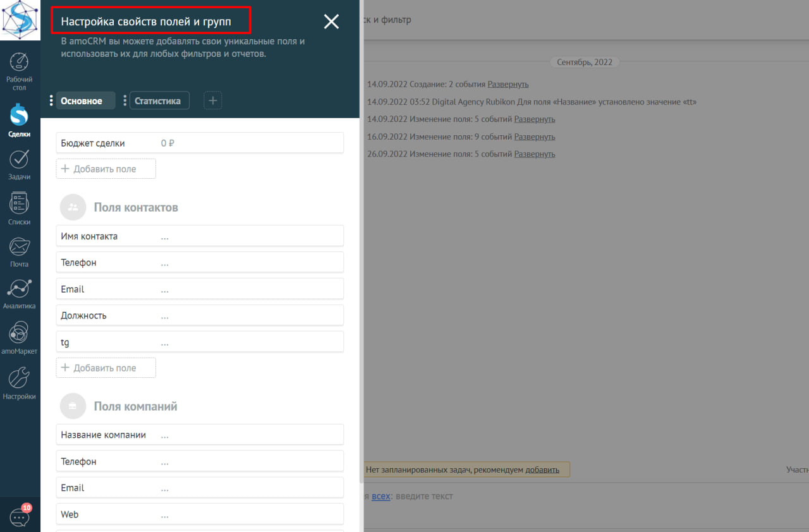
Task: Click the всех recipient link
Action: tap(381, 496)
